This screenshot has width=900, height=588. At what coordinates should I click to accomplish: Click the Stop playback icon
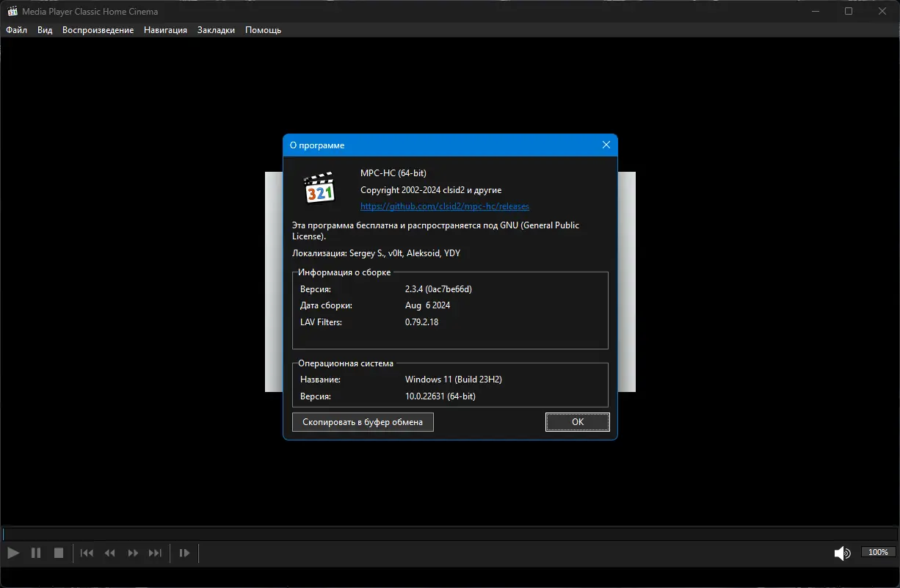coord(59,553)
